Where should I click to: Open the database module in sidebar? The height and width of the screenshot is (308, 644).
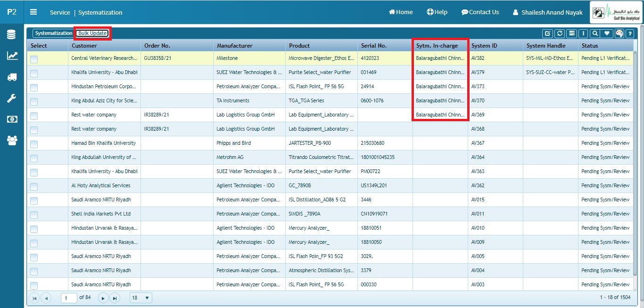pyautogui.click(x=12, y=34)
